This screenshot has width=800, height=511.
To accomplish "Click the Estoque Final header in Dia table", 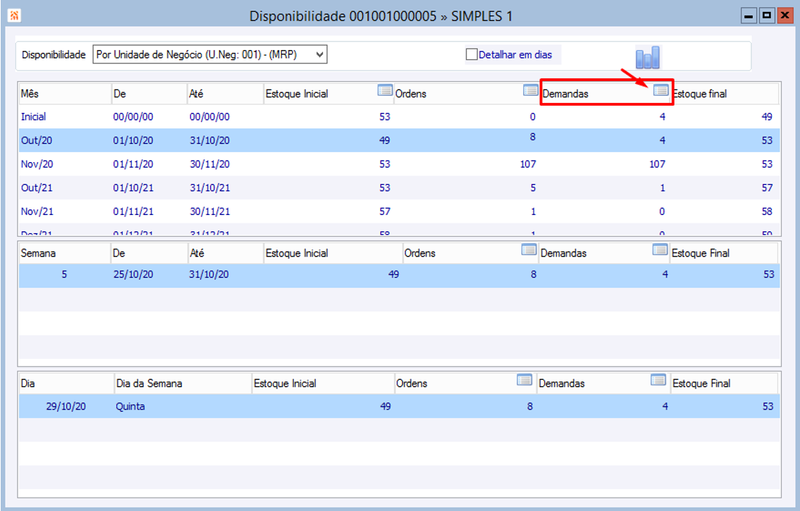I will click(724, 384).
